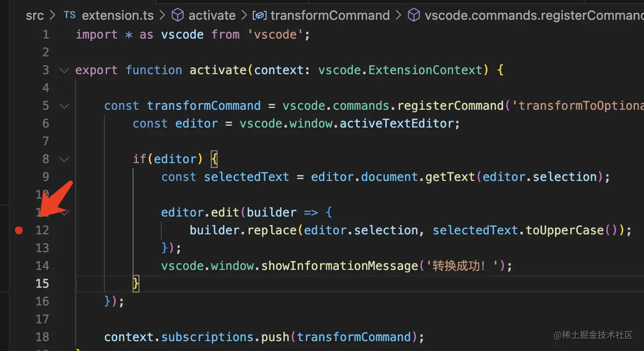Image resolution: width=644 pixels, height=351 pixels.
Task: Click the TS file icon in breadcrumbs
Action: (70, 15)
